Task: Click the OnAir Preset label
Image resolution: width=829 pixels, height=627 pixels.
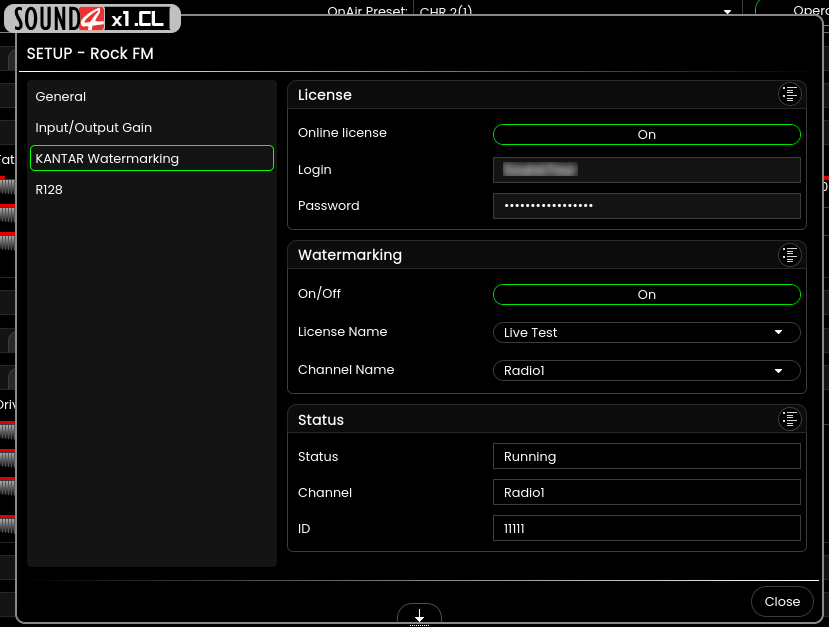Action: pos(367,11)
